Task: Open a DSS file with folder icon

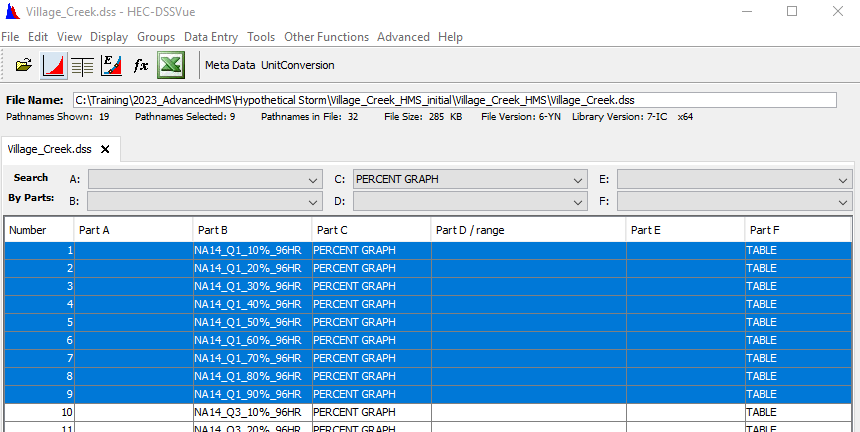Action: click(x=24, y=66)
